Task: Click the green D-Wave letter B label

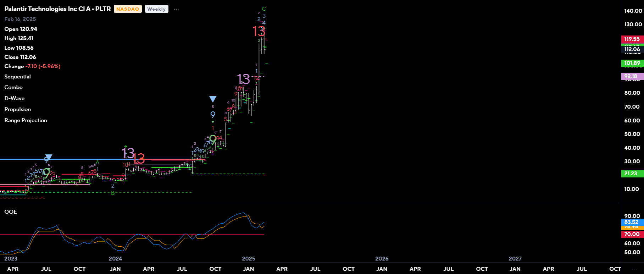Action: coord(113,193)
